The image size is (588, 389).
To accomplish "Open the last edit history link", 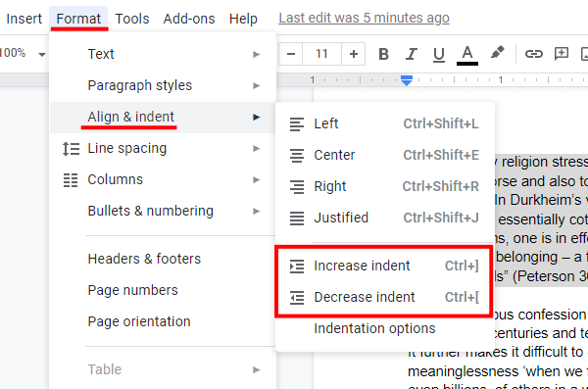I will click(x=364, y=19).
